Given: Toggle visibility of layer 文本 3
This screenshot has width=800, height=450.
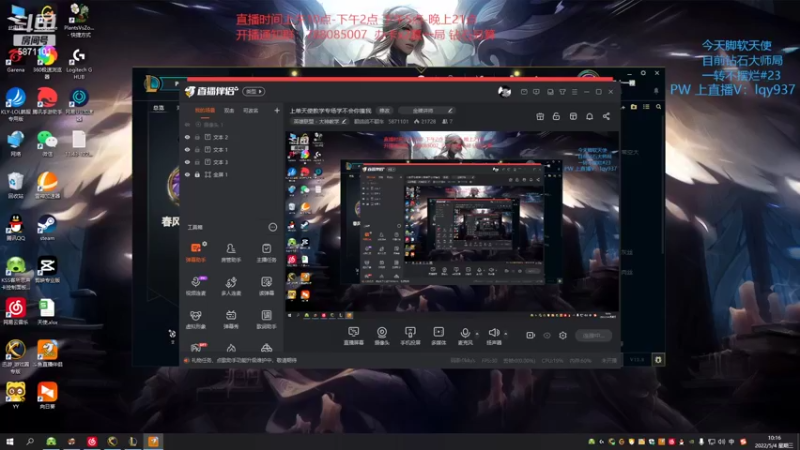Looking at the screenshot, I should point(187,162).
